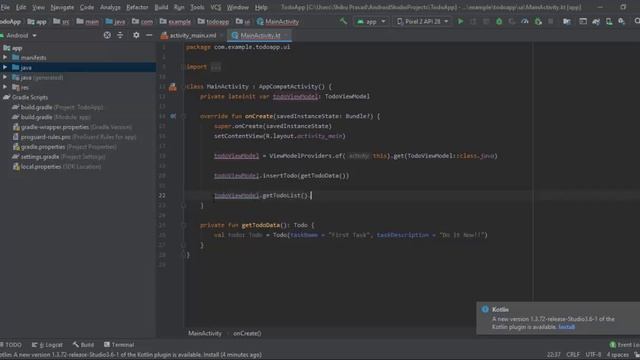Image resolution: width=640 pixels, height=360 pixels.
Task: Click MainActivity in the editor bottom breadcrumb
Action: [x=205, y=333]
